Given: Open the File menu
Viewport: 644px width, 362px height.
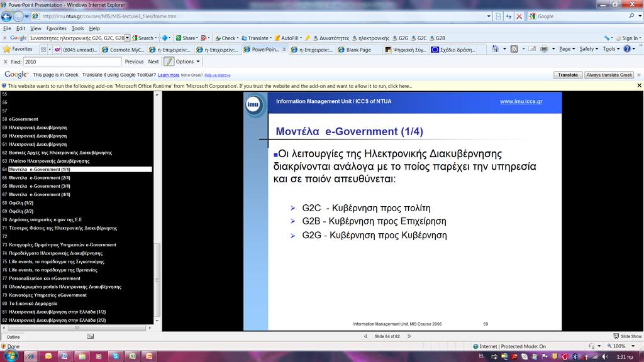Looking at the screenshot, I should click(x=7, y=28).
